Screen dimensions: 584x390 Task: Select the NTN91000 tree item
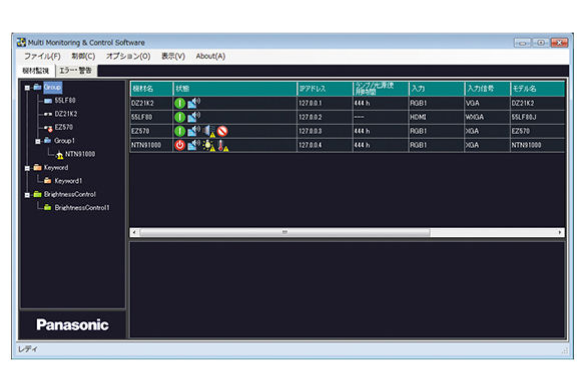pos(80,154)
